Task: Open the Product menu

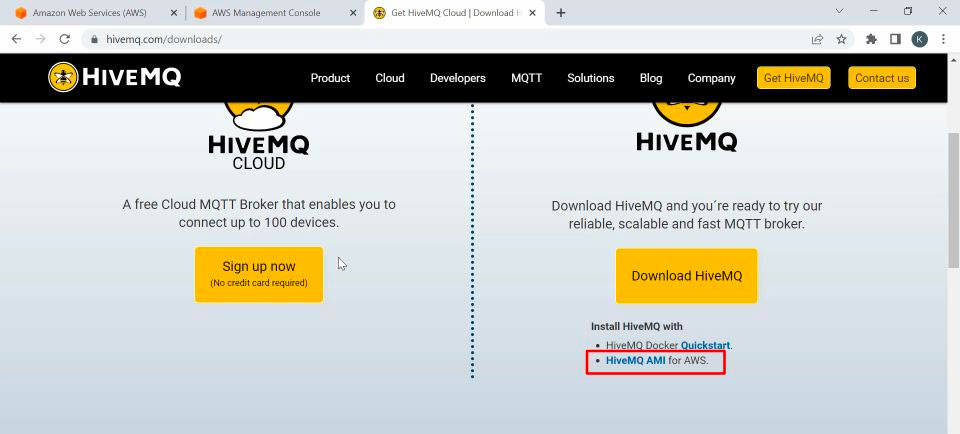Action: point(330,78)
